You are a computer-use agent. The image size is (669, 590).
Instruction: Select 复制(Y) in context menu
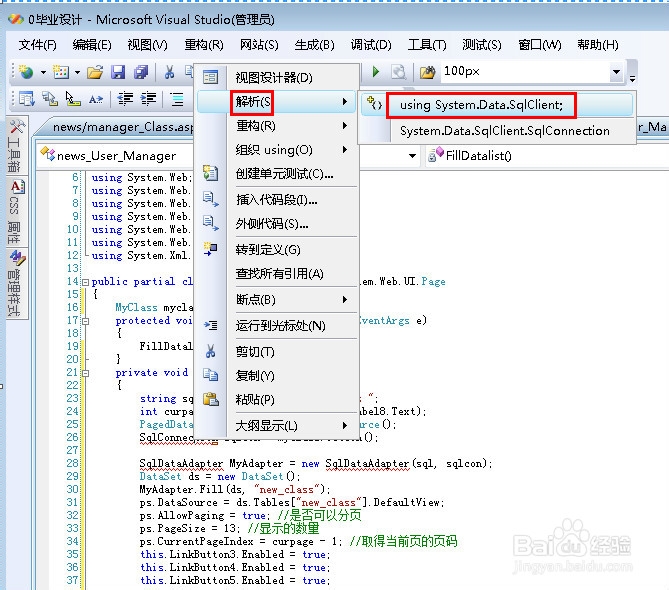(x=276, y=376)
